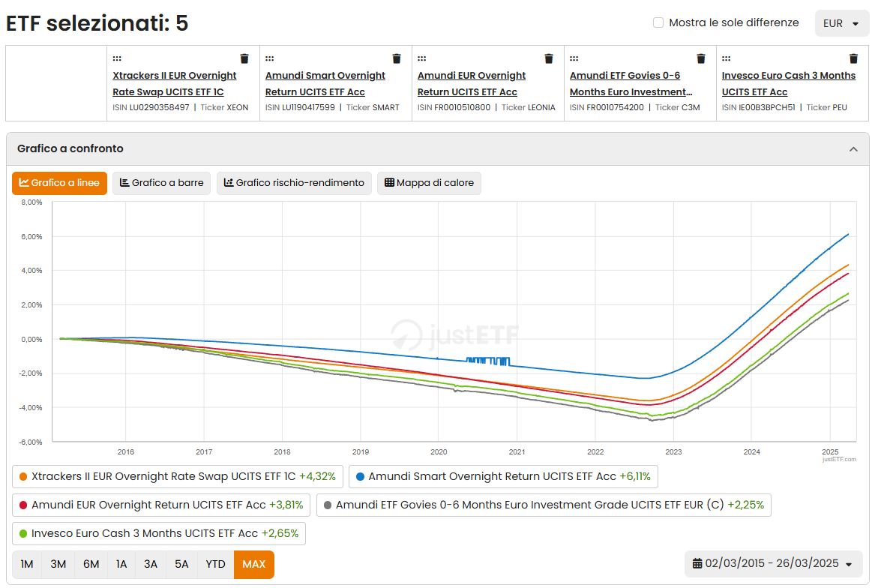Open the date range 02/03/2015 - 26/03/2025 picker
The height and width of the screenshot is (588, 875).
pyautogui.click(x=774, y=563)
